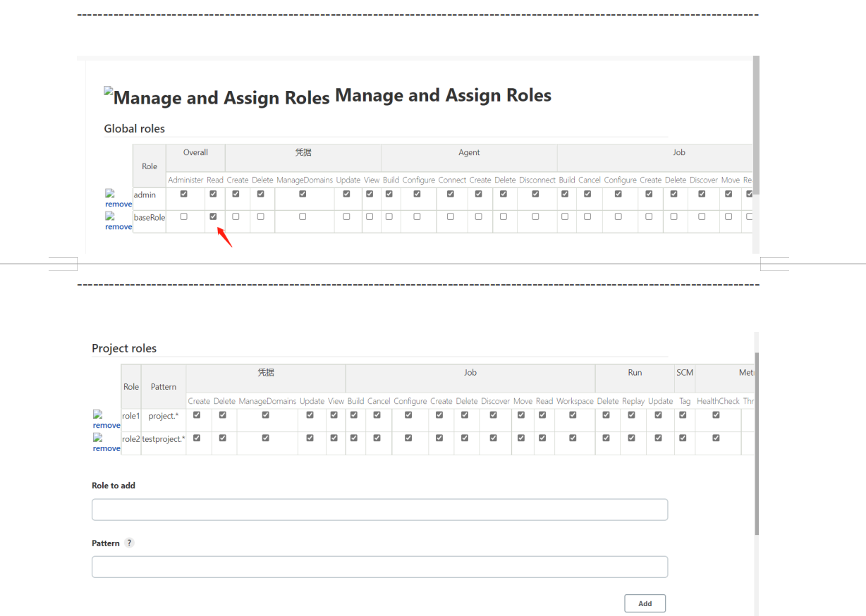Enable Overall Administer for baseRole

click(184, 216)
